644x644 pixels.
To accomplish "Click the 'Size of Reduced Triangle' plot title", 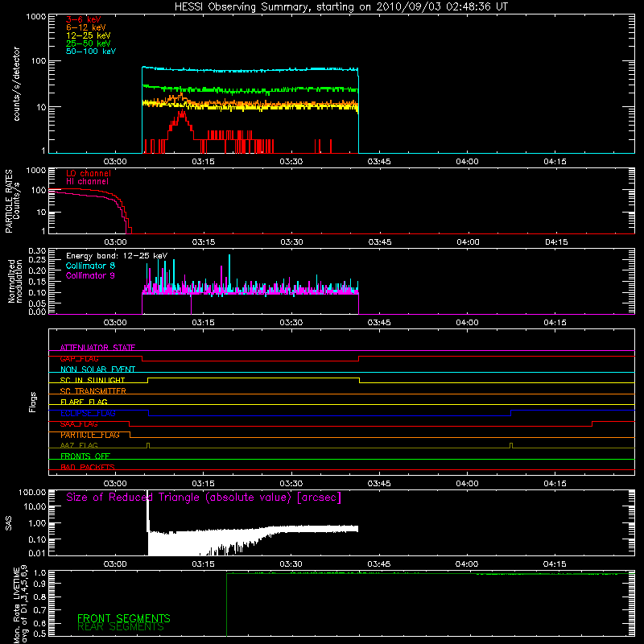I will click(204, 497).
